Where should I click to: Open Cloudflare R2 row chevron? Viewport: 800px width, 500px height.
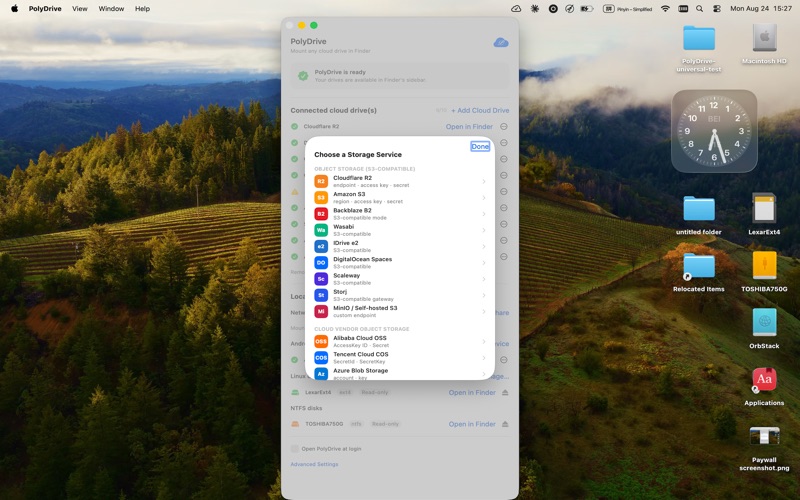click(x=484, y=182)
